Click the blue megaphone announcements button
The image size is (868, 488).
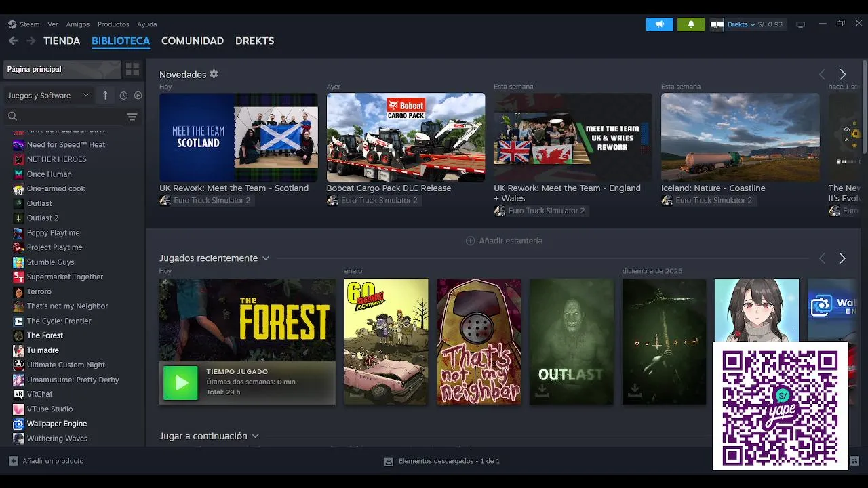click(x=659, y=24)
